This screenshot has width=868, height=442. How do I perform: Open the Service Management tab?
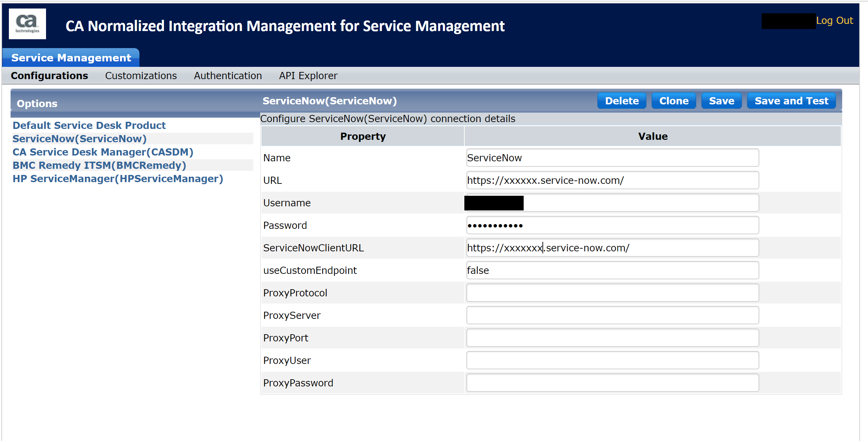point(71,58)
